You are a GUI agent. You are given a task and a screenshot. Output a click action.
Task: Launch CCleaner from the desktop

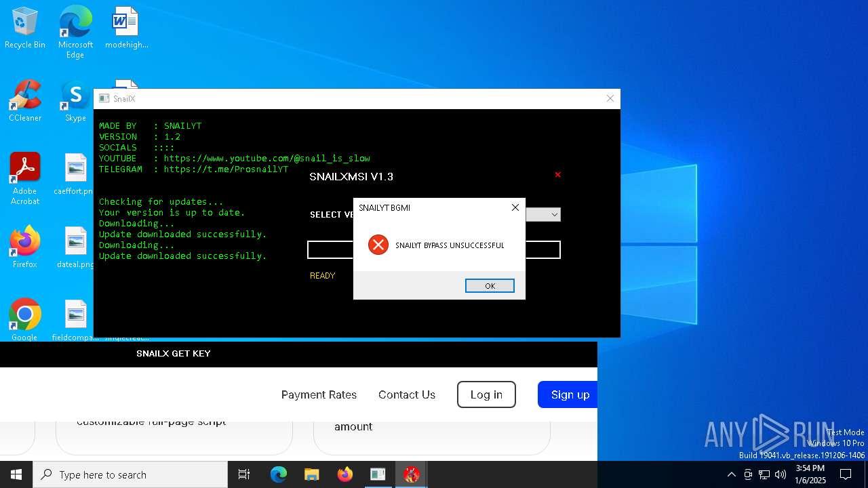coord(25,101)
